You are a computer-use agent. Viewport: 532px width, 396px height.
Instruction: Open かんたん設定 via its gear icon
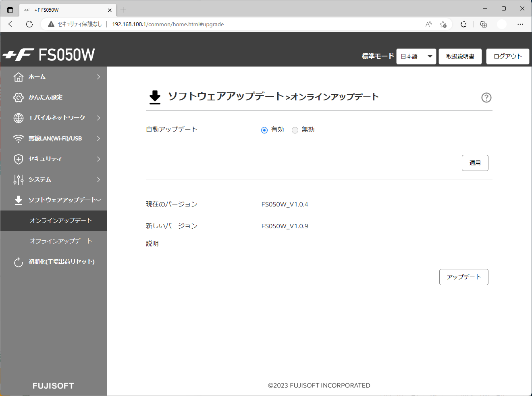[19, 97]
